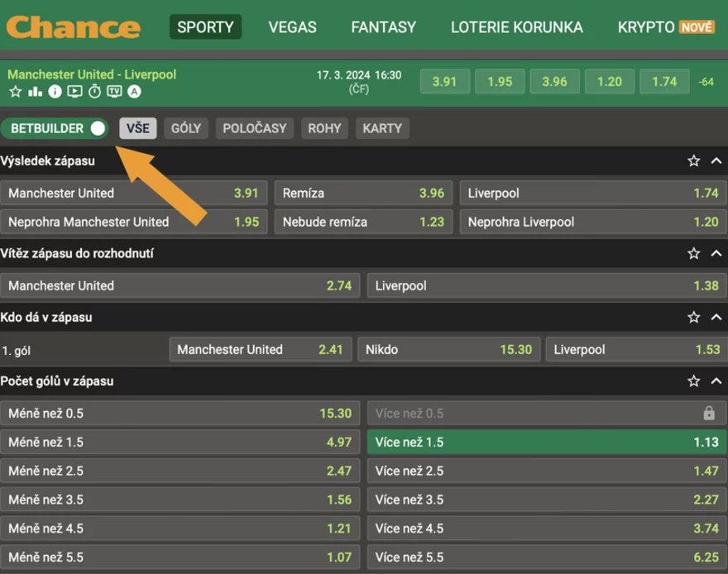Bet Liverpool to advance at 1.38
The image size is (728, 574).
[548, 285]
